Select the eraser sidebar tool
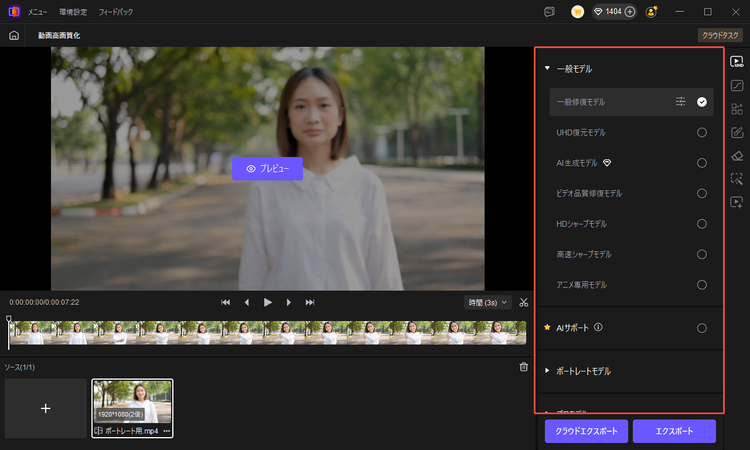750x450 pixels. coord(737,156)
